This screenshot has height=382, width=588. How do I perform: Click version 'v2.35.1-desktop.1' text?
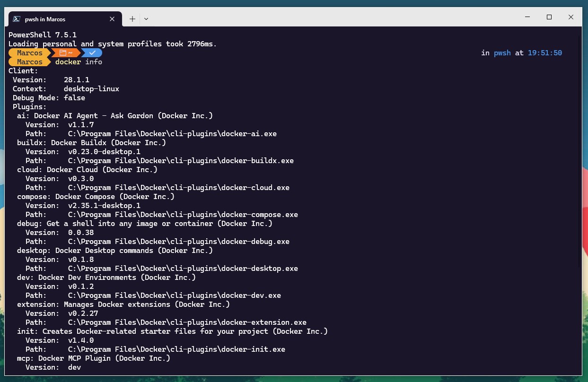tap(104, 206)
